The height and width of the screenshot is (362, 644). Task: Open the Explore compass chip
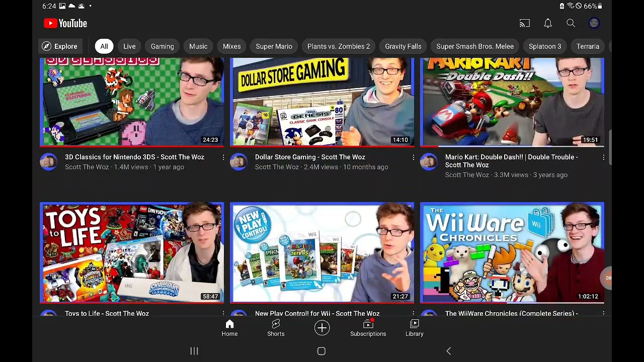point(60,46)
